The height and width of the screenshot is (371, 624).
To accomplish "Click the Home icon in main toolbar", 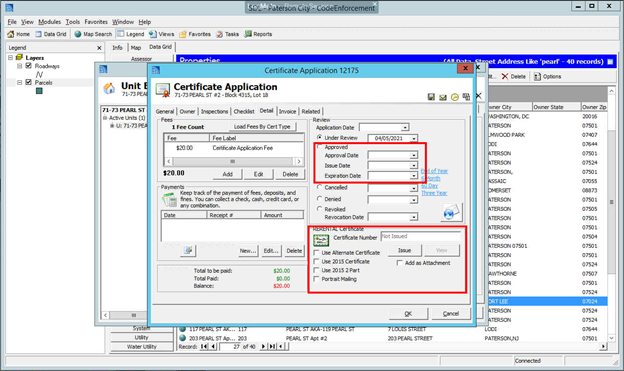I will (11, 34).
